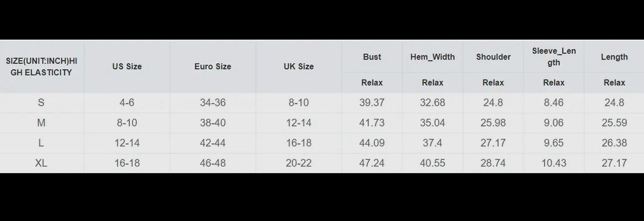
Task: Select the Length column header
Action: (614, 57)
